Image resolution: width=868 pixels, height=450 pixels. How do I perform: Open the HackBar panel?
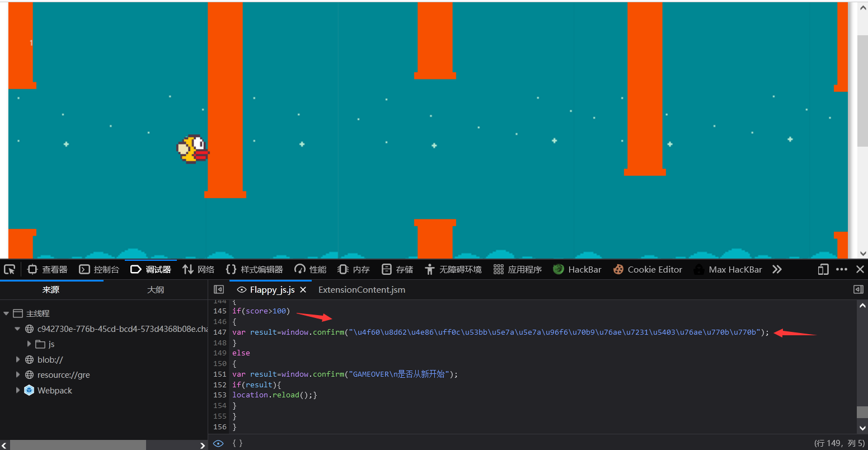[578, 269]
